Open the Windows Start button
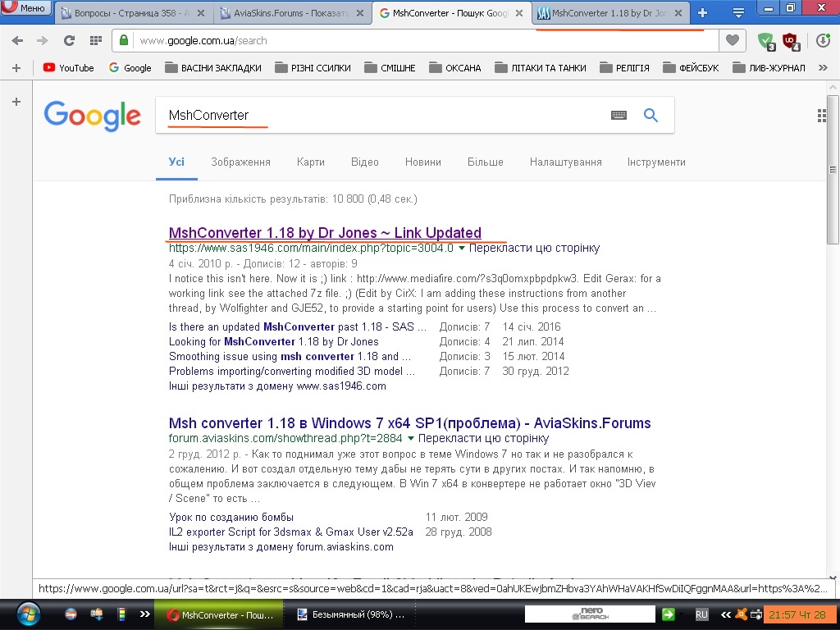The width and height of the screenshot is (840, 630). coord(29,614)
